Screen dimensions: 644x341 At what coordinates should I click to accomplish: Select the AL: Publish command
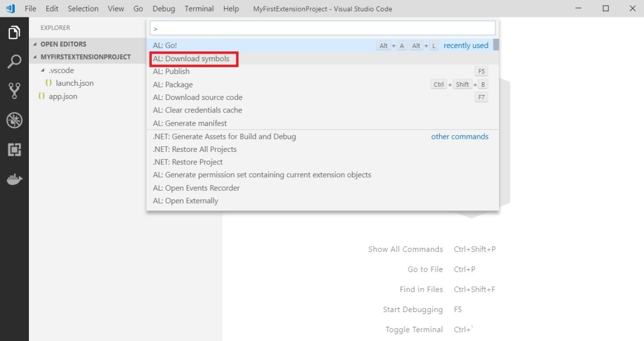(x=171, y=72)
